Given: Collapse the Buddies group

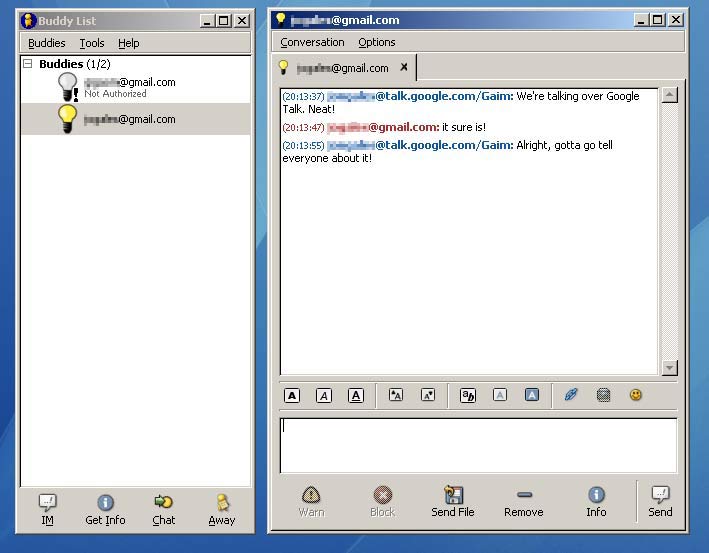Looking at the screenshot, I should pos(28,64).
